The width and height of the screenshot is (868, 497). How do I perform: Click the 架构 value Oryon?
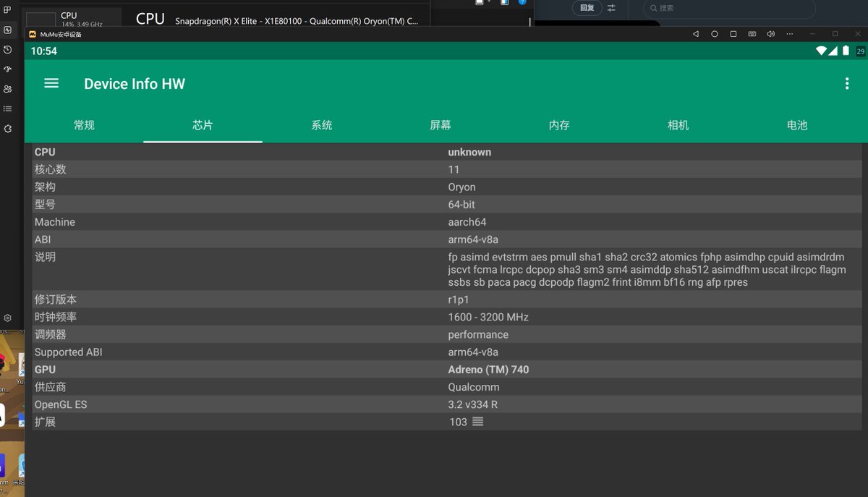click(x=461, y=187)
